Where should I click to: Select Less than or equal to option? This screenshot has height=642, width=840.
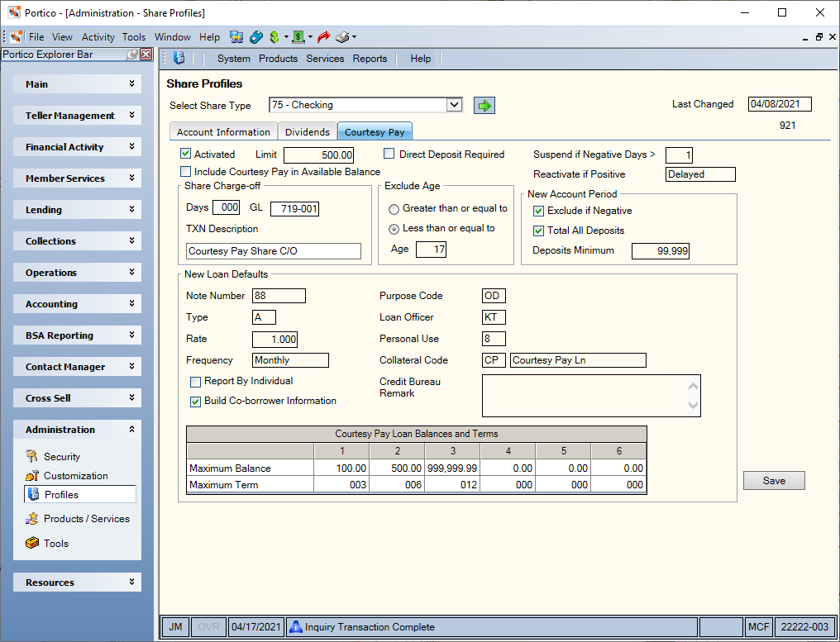point(394,229)
